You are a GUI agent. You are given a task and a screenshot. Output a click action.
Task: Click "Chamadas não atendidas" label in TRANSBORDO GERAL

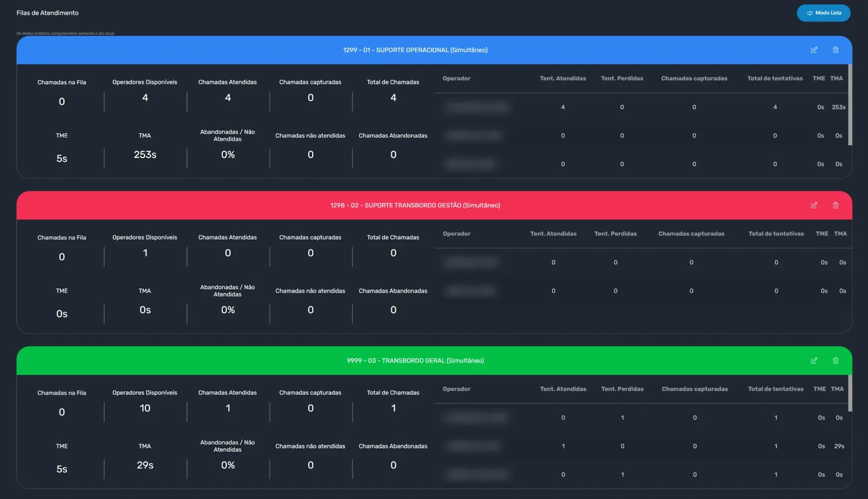coord(311,446)
